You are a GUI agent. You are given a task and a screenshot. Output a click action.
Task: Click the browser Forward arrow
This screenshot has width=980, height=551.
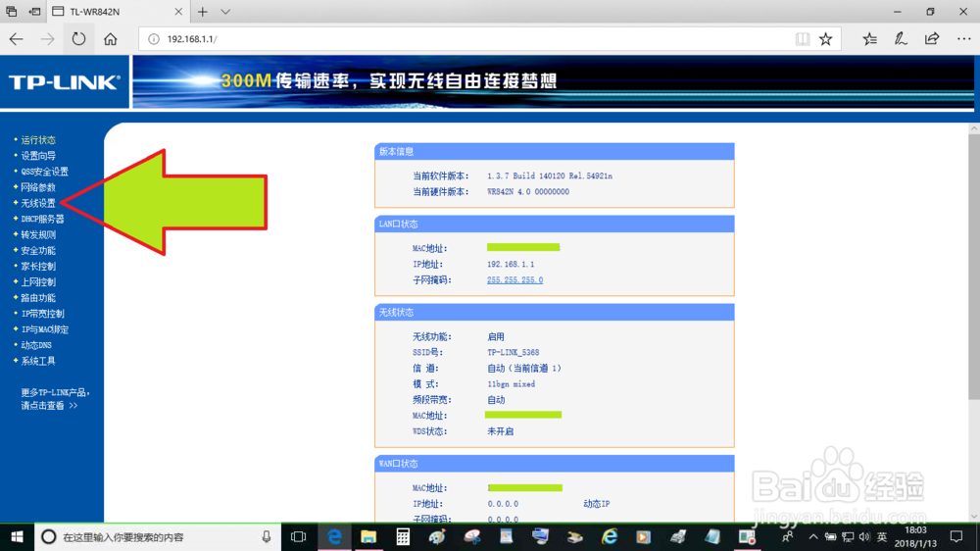click(47, 39)
